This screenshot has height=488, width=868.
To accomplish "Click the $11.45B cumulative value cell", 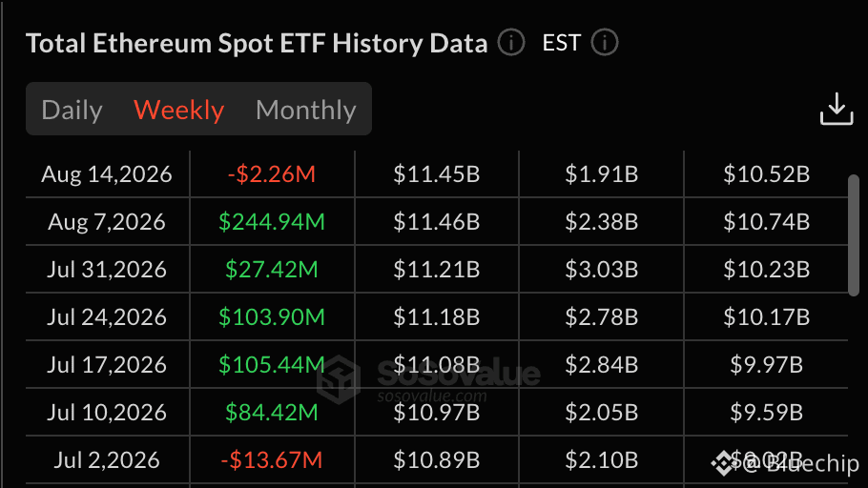I will point(436,174).
